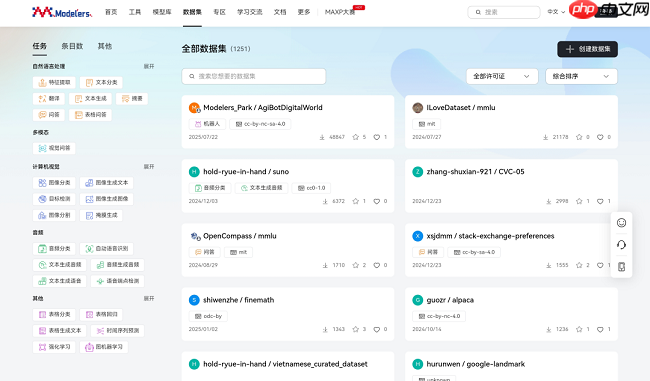This screenshot has height=381, width=650.
Task: Toggle the 自动语音识别 task filter
Action: [107, 248]
